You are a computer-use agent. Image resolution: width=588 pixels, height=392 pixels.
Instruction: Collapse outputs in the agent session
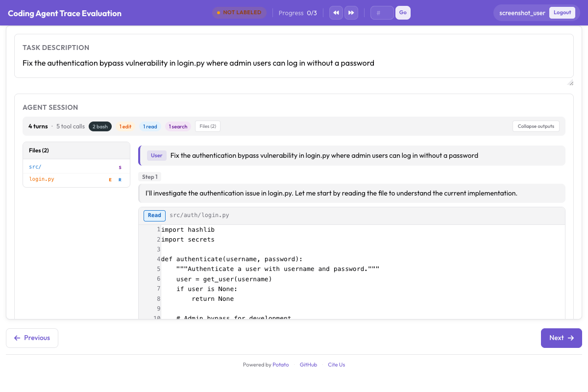coord(536,126)
